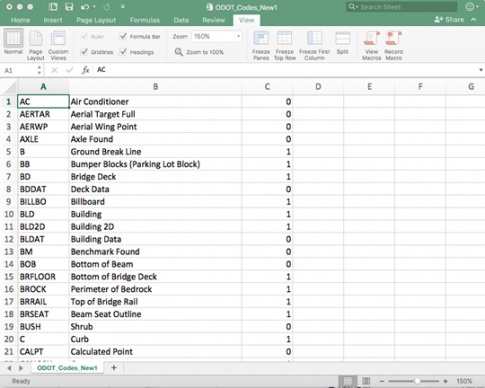Viewport: 485px width, 388px height.
Task: Open View Macros
Action: pos(372,45)
